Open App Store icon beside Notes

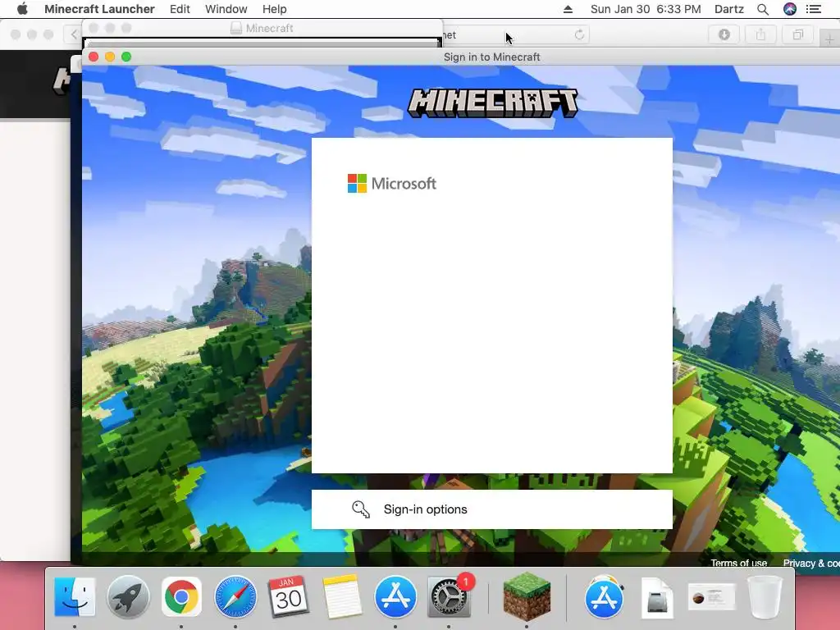pyautogui.click(x=395, y=597)
